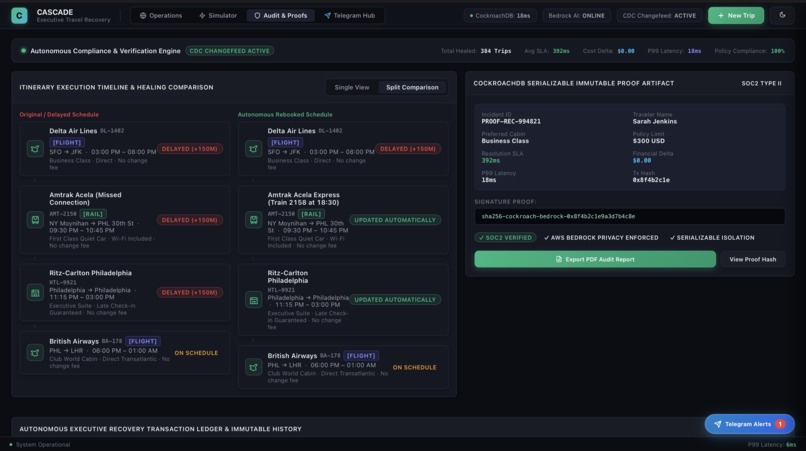
Task: Click train icon of Amtrak Acela Missed Connection
Action: tap(35, 220)
